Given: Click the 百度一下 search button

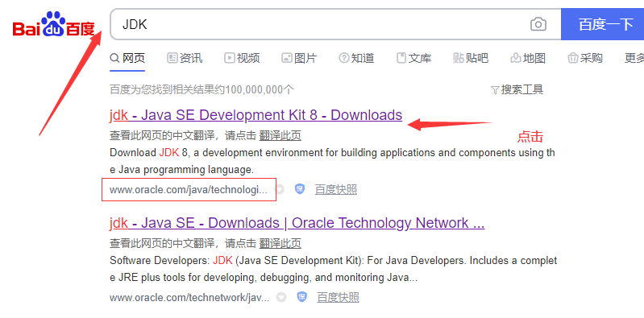Looking at the screenshot, I should 603,24.
